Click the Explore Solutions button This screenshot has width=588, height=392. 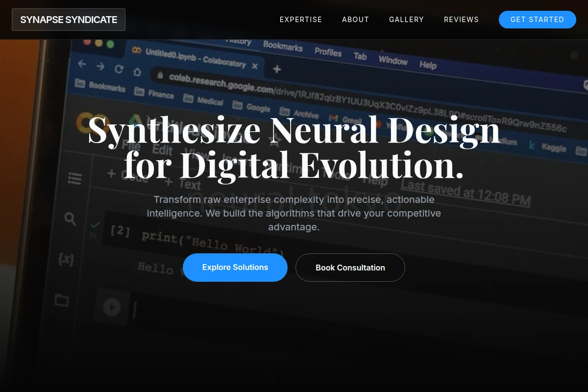(235, 268)
